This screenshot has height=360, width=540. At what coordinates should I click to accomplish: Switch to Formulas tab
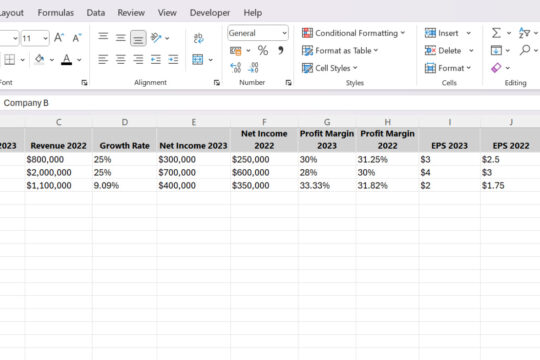coord(56,13)
